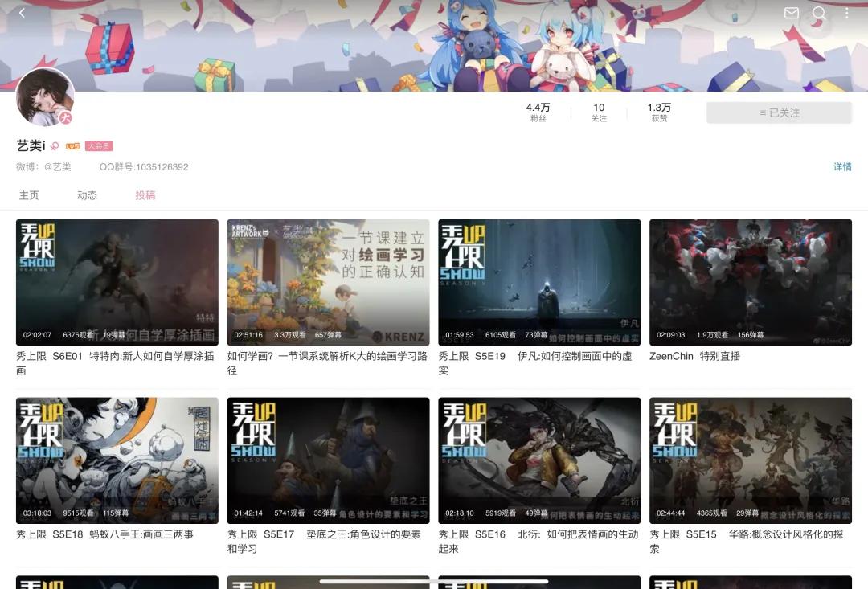Select the 投稿 tab
This screenshot has width=868, height=589.
pyautogui.click(x=145, y=194)
